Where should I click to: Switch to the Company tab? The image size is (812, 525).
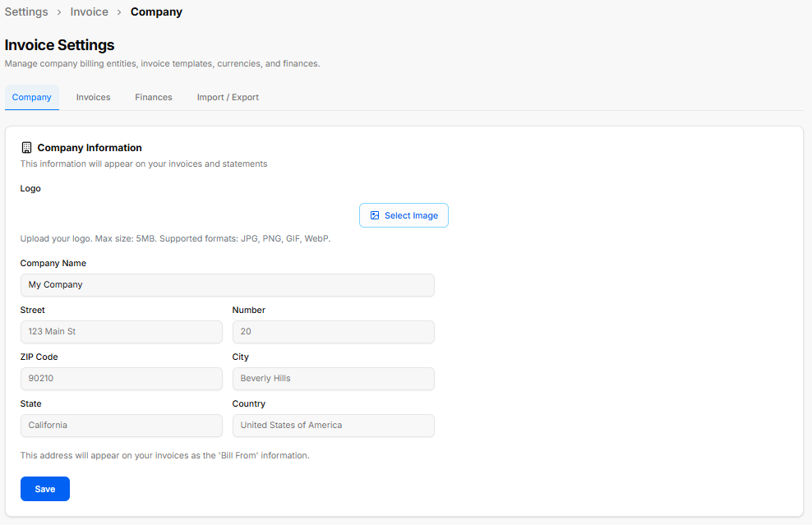coord(31,97)
